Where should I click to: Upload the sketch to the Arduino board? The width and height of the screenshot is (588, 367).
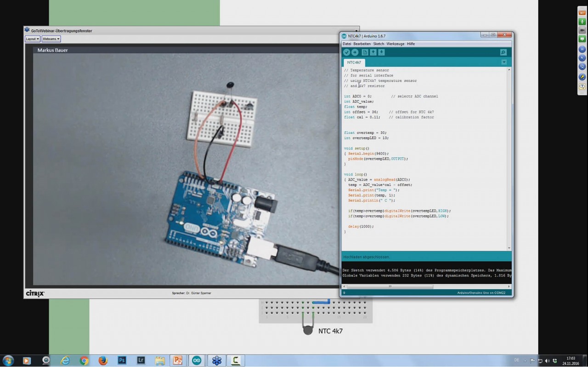[355, 52]
